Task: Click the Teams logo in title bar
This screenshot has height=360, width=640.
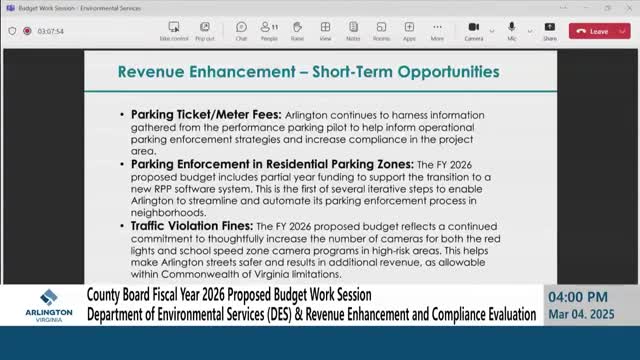Action: coord(11,8)
